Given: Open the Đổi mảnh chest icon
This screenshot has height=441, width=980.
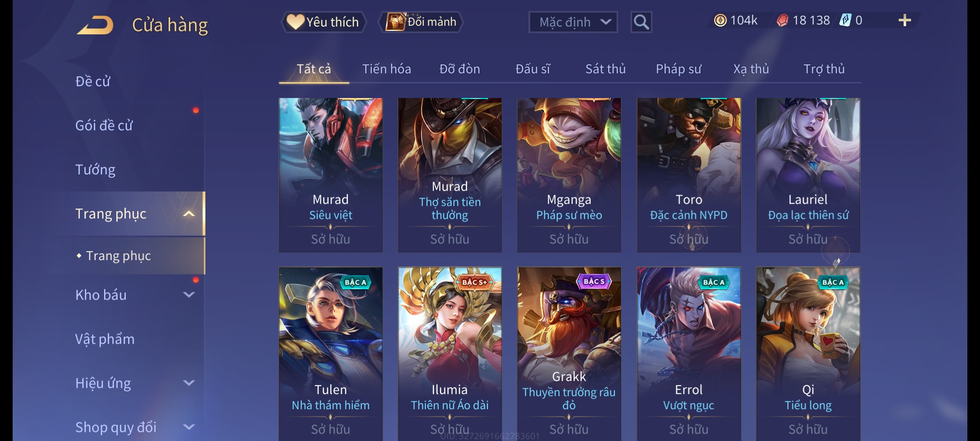Looking at the screenshot, I should (395, 22).
